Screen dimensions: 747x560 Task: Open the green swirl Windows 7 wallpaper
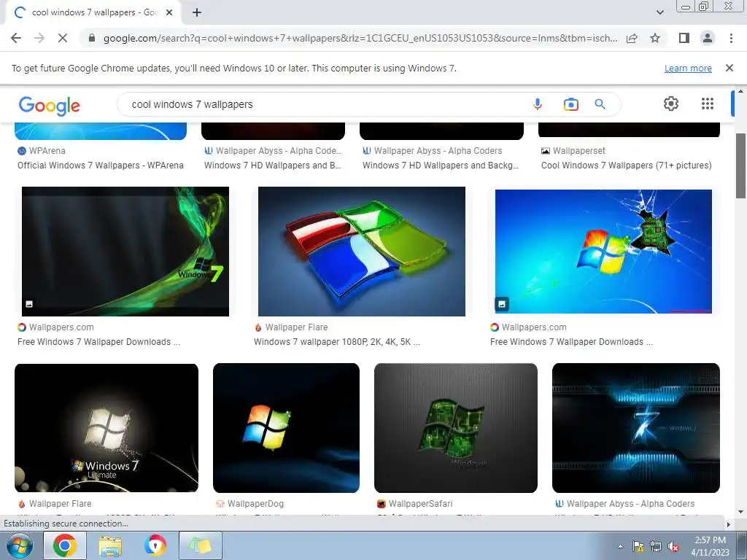[125, 252]
